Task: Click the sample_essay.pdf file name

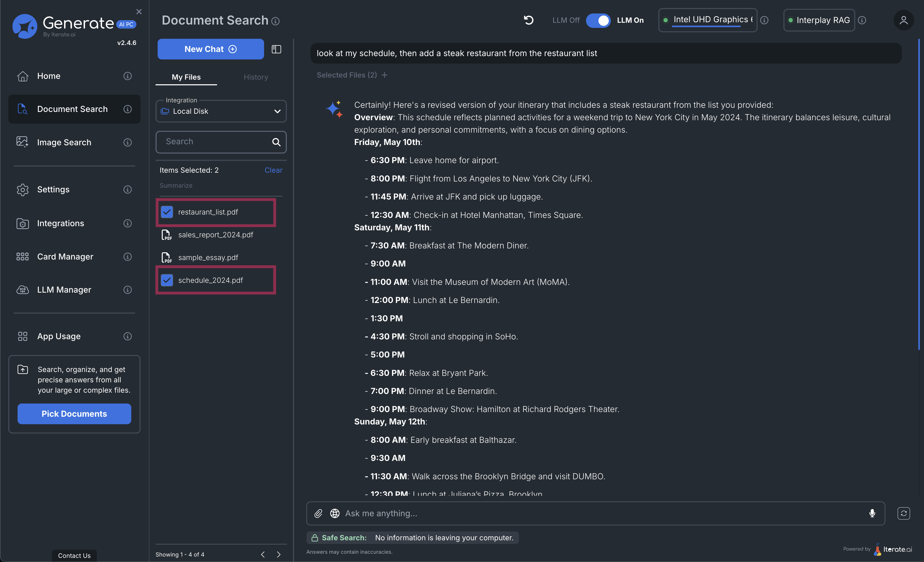Action: pyautogui.click(x=208, y=258)
